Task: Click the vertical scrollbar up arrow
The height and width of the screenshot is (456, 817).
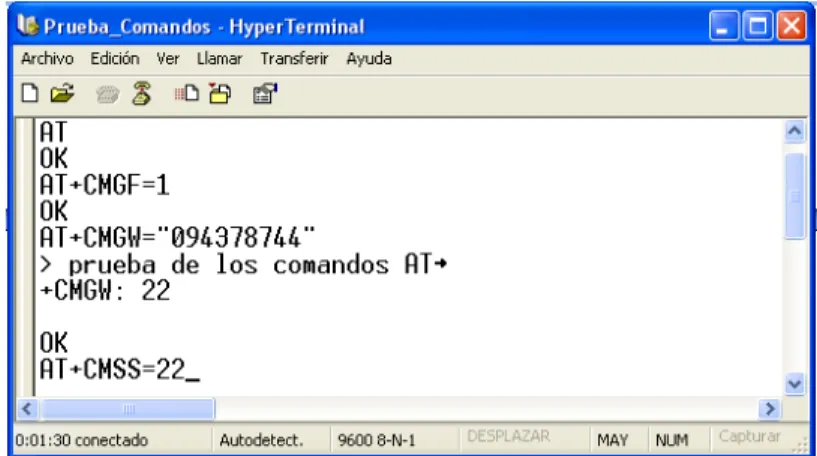Action: [x=795, y=131]
